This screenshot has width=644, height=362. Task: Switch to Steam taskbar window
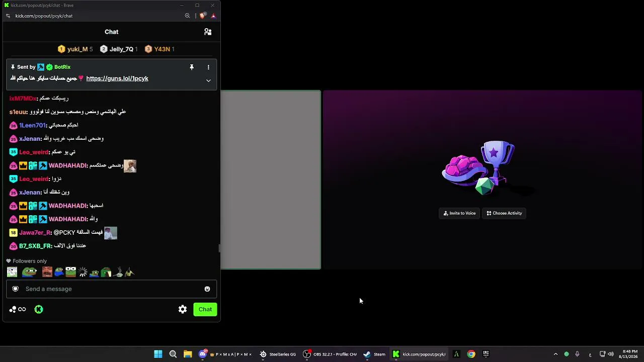[x=374, y=354]
